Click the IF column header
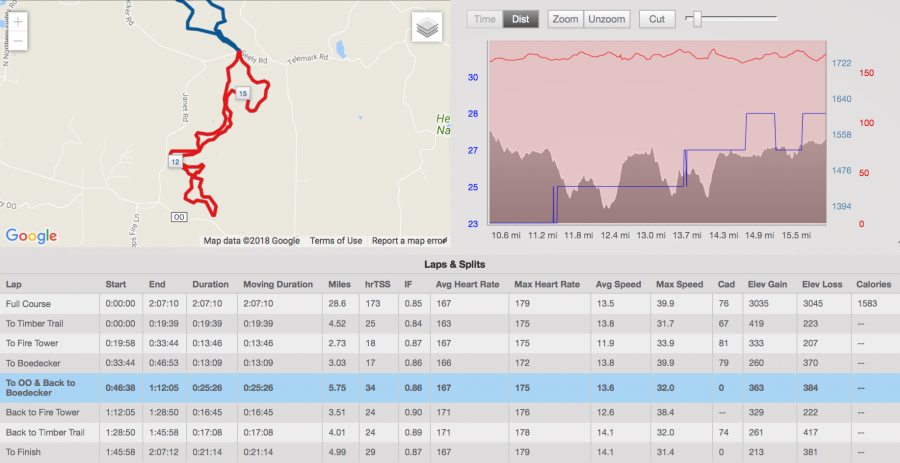This screenshot has width=900, height=463. (x=408, y=284)
